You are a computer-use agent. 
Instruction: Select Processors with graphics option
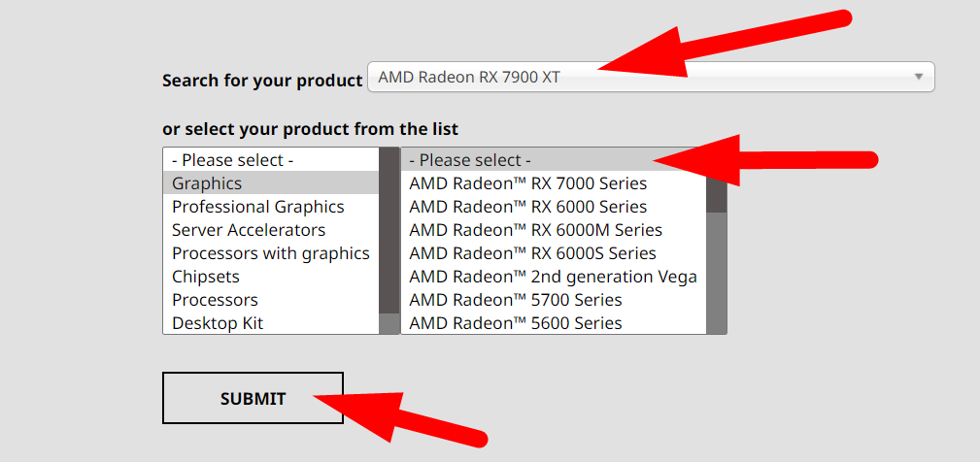point(271,253)
